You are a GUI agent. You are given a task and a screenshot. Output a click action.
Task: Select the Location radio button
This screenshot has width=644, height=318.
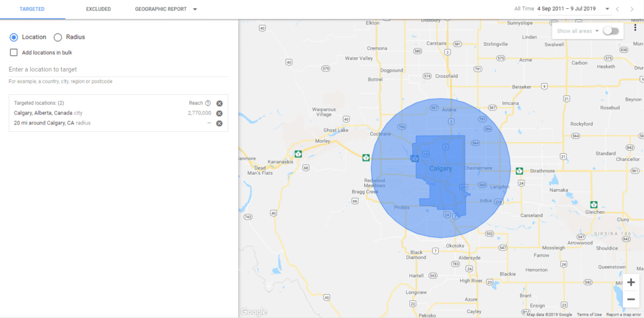(14, 37)
